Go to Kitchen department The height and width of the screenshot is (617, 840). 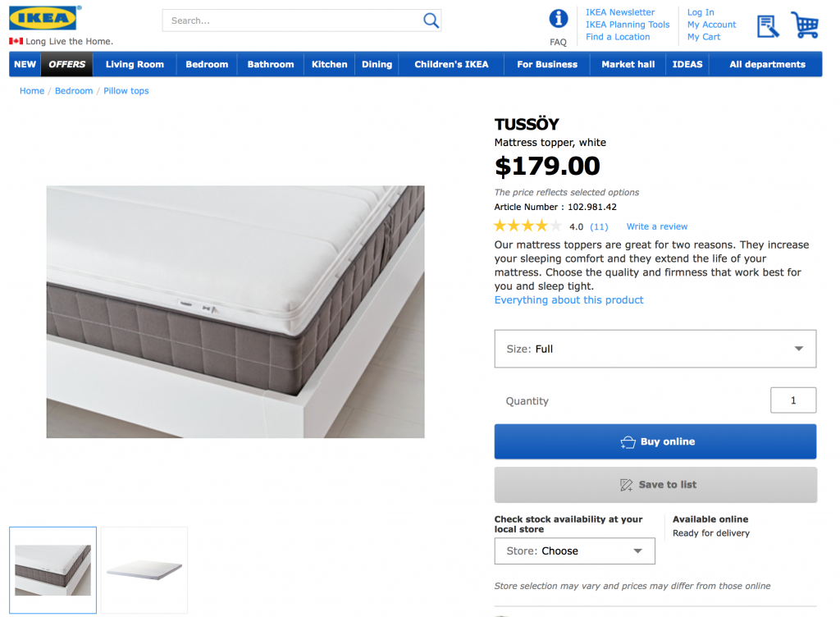click(x=329, y=64)
